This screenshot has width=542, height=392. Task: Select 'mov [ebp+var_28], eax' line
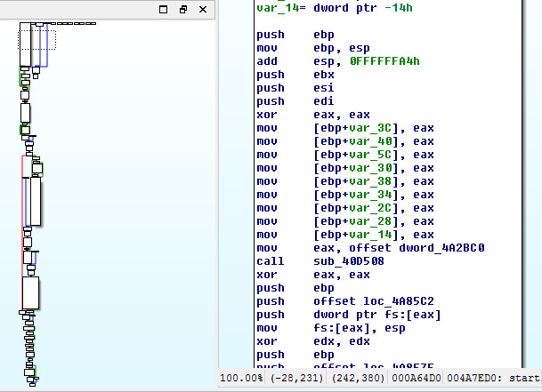(345, 221)
